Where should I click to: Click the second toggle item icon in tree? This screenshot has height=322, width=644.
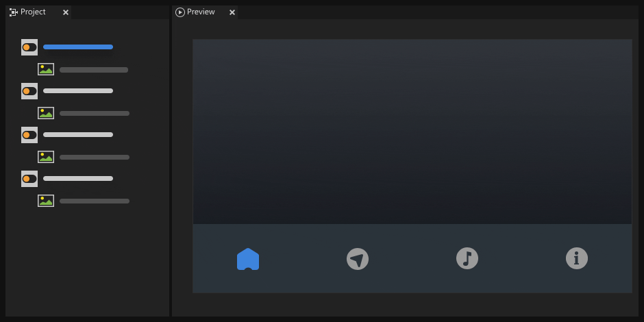point(29,91)
